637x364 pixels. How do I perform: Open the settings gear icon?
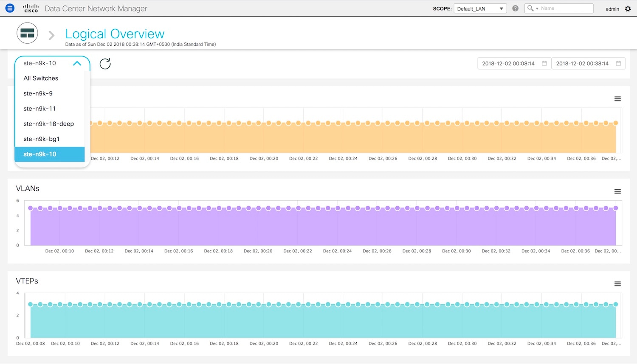[x=628, y=8]
